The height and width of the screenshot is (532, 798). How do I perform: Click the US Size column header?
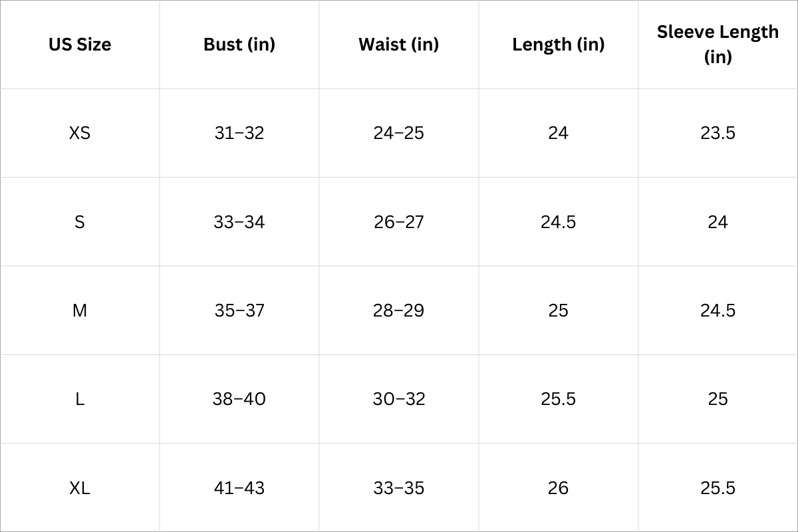click(80, 45)
